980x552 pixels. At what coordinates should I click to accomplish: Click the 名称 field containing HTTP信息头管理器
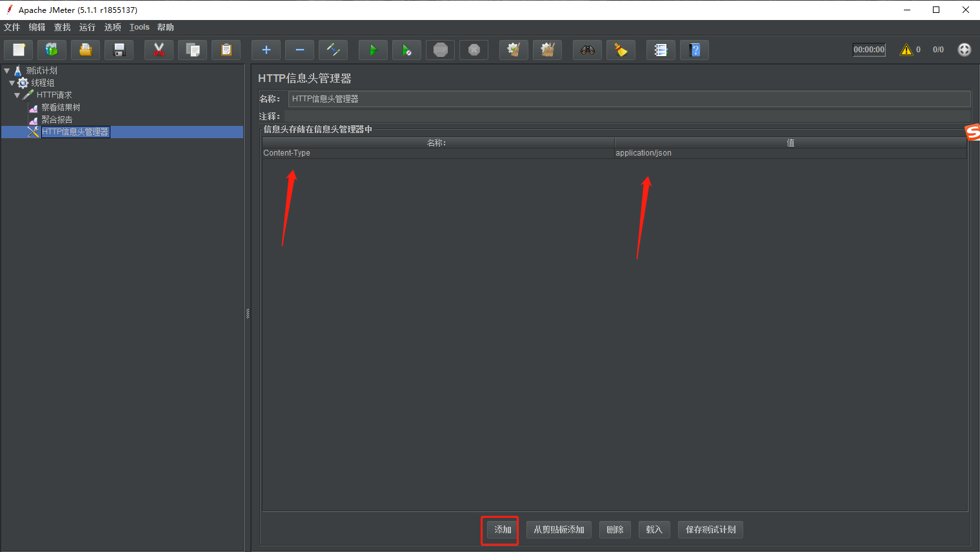click(x=629, y=99)
